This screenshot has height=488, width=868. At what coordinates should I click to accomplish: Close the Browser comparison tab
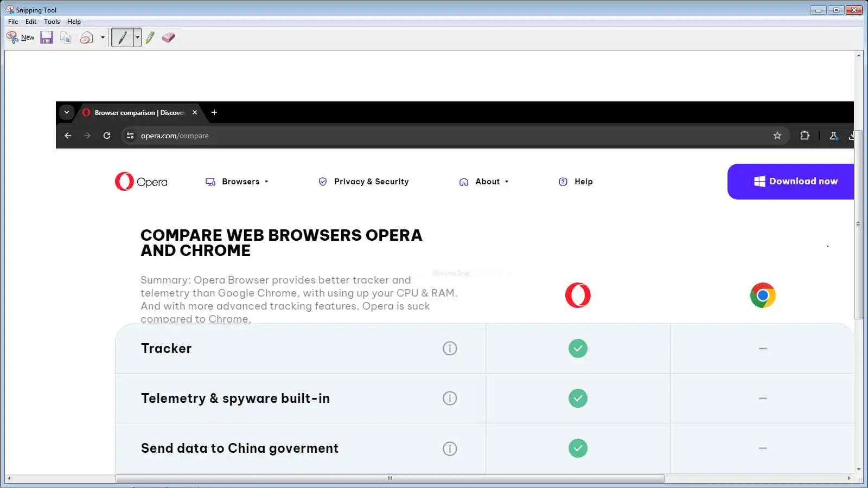pyautogui.click(x=195, y=112)
